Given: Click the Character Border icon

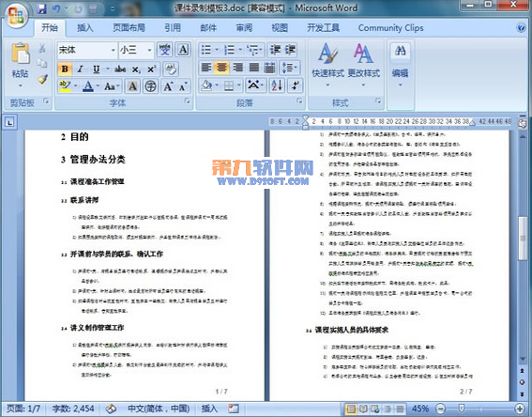Looking at the screenshot, I should (x=183, y=50).
